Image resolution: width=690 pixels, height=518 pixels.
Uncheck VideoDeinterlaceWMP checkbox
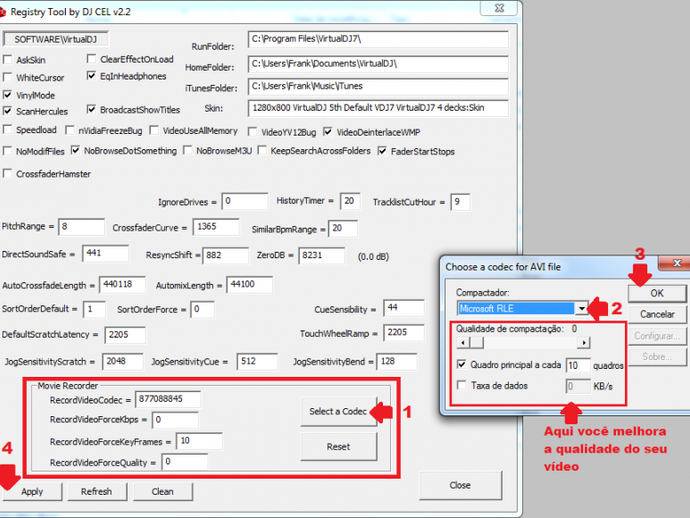tap(327, 132)
